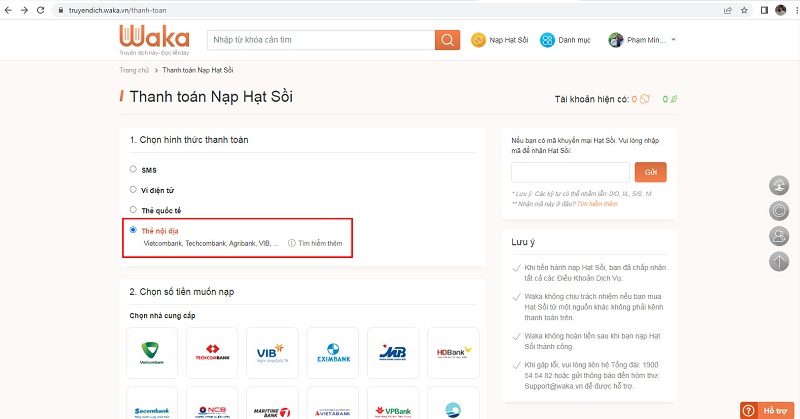Click the orange search magnifier button

(447, 40)
